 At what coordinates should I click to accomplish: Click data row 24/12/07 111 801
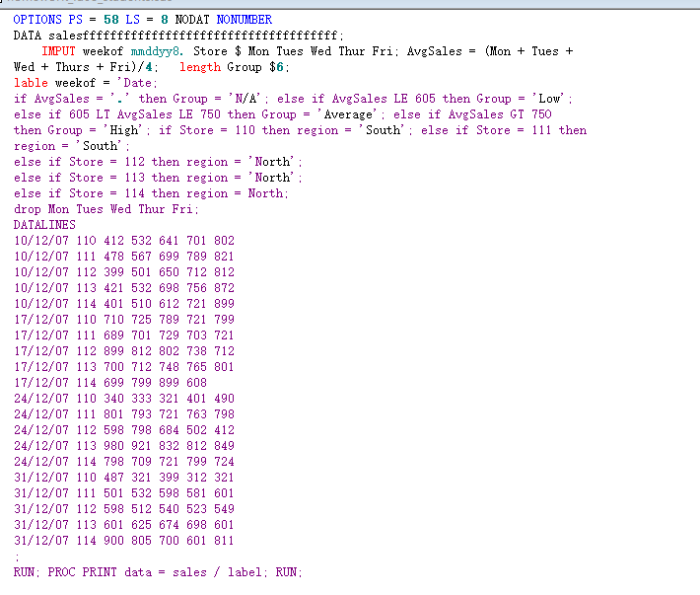124,414
